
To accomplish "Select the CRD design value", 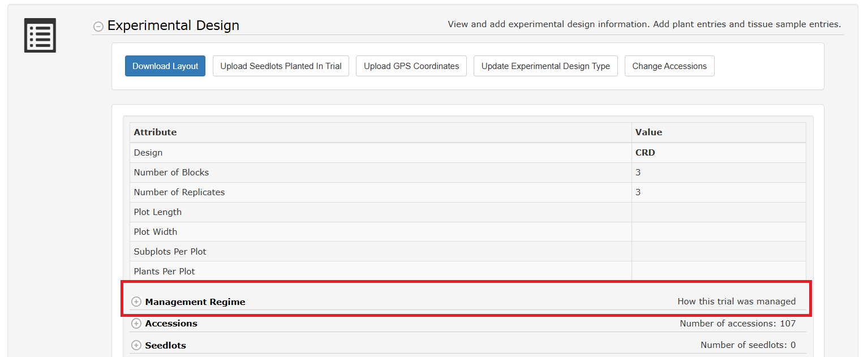I will [x=645, y=153].
